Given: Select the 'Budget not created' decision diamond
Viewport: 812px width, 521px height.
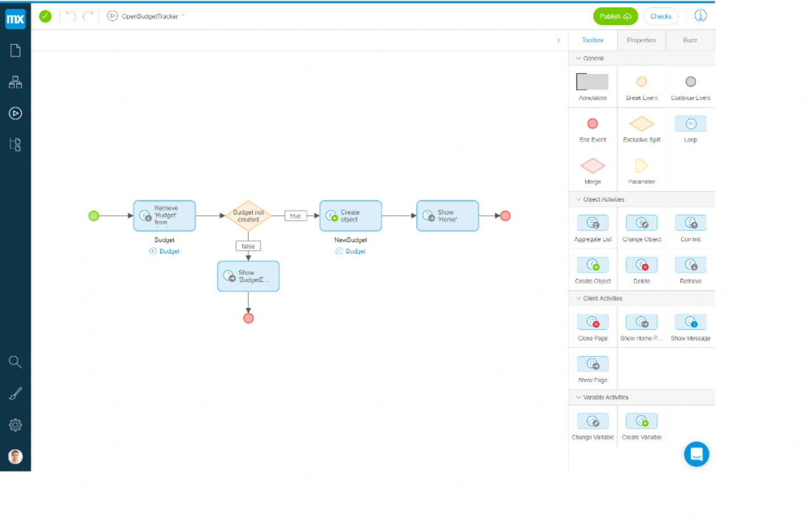Looking at the screenshot, I should [x=248, y=216].
